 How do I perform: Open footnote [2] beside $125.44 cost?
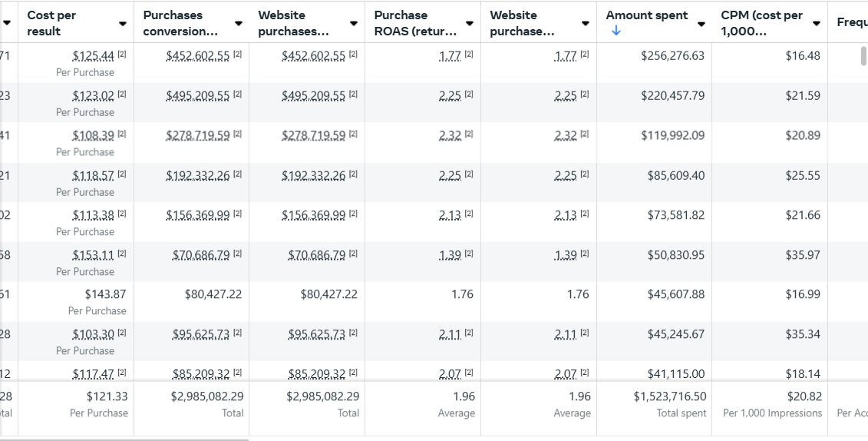coord(122,55)
